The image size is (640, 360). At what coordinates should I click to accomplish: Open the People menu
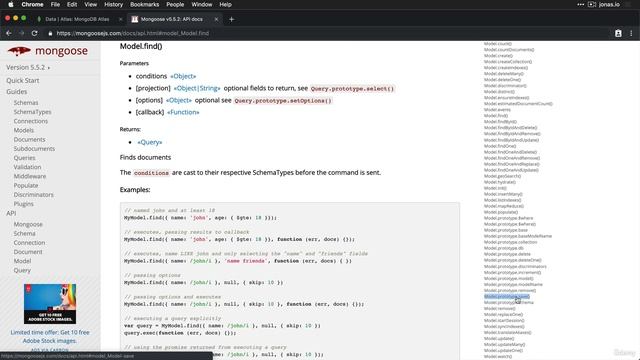click(x=175, y=4)
